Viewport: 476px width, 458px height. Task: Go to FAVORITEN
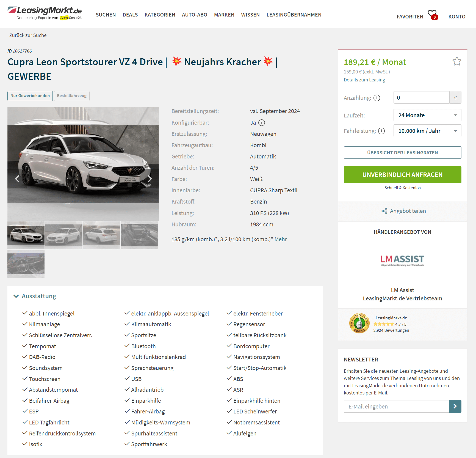tap(410, 17)
